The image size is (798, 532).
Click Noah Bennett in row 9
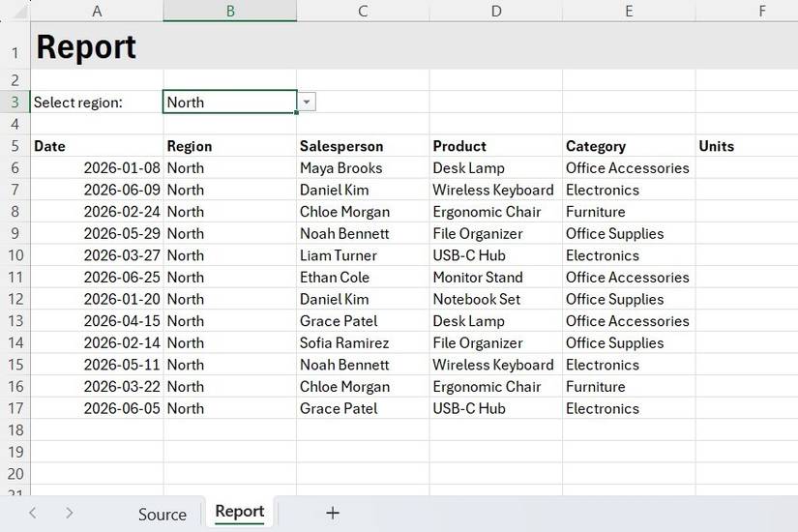(363, 234)
